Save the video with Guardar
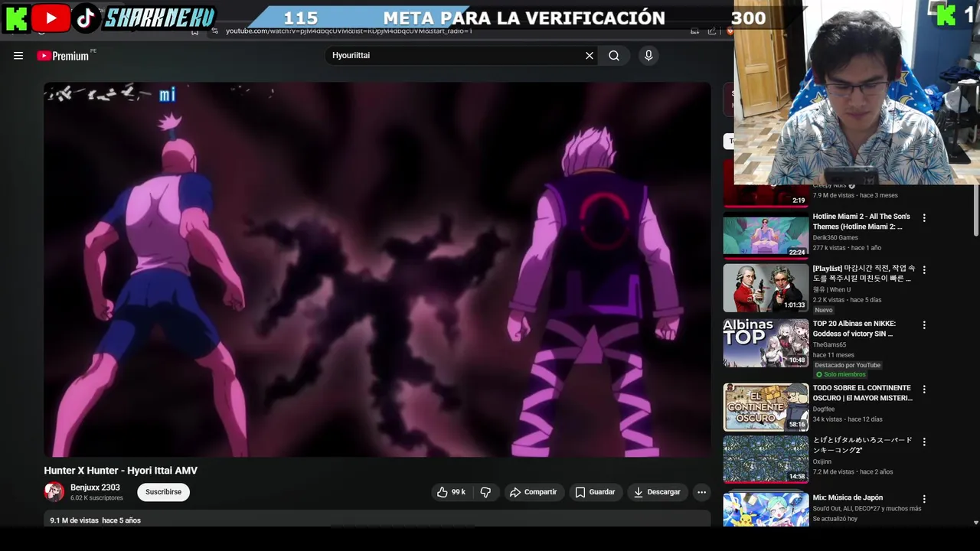This screenshot has width=980, height=551. [x=596, y=492]
